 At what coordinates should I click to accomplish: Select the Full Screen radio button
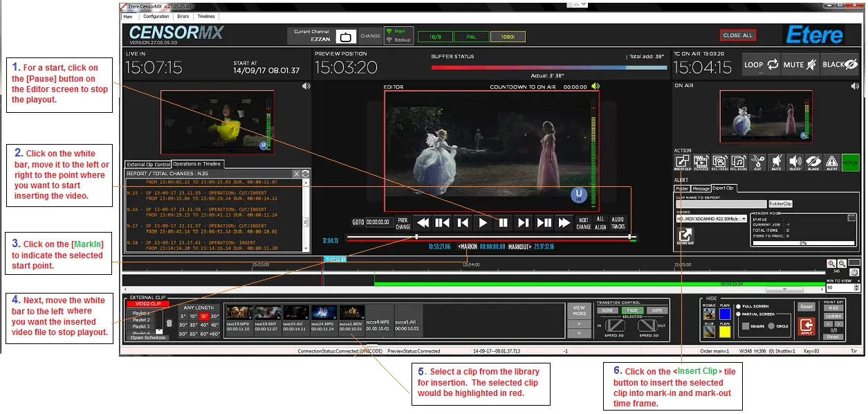coord(739,306)
